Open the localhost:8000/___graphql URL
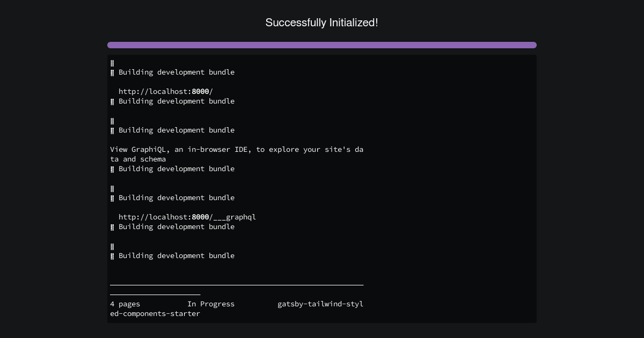Image resolution: width=644 pixels, height=338 pixels. [x=187, y=217]
